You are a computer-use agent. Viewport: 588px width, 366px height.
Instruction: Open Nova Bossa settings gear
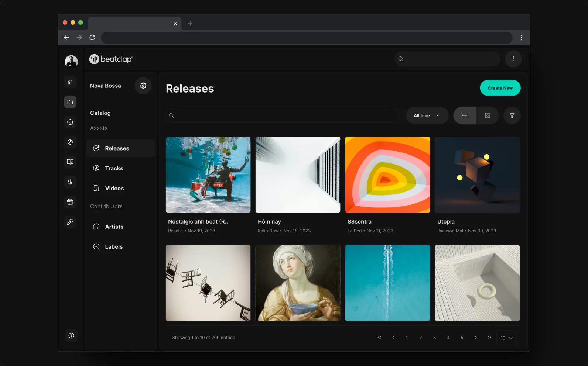coord(143,86)
